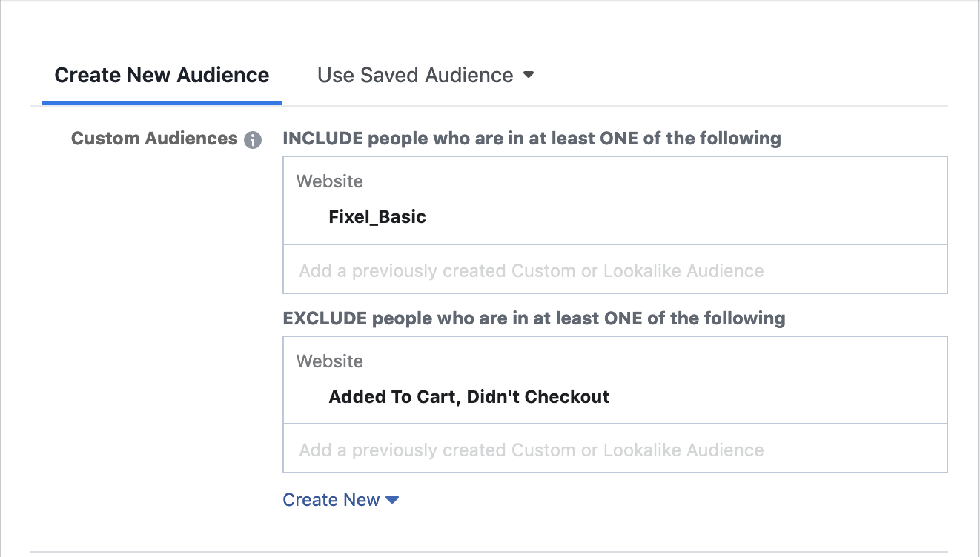Select the Added To Cart, Didn't Checkout audience

coord(469,397)
